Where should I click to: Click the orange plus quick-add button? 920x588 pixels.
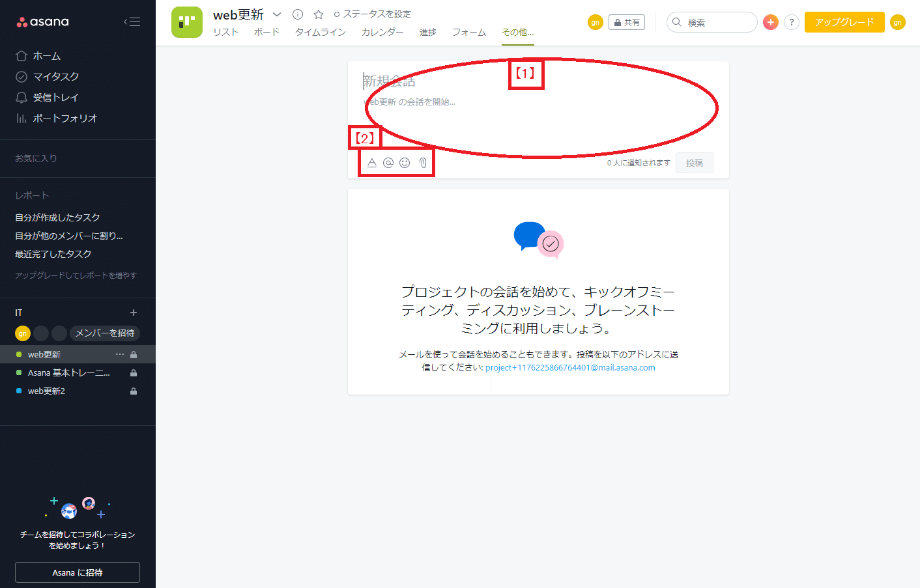point(771,22)
